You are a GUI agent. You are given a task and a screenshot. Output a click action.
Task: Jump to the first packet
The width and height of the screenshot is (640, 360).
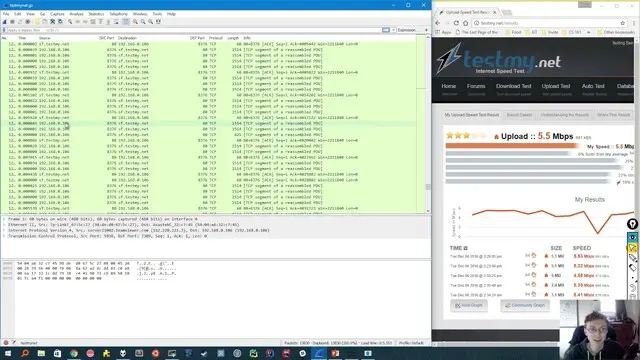(100, 22)
